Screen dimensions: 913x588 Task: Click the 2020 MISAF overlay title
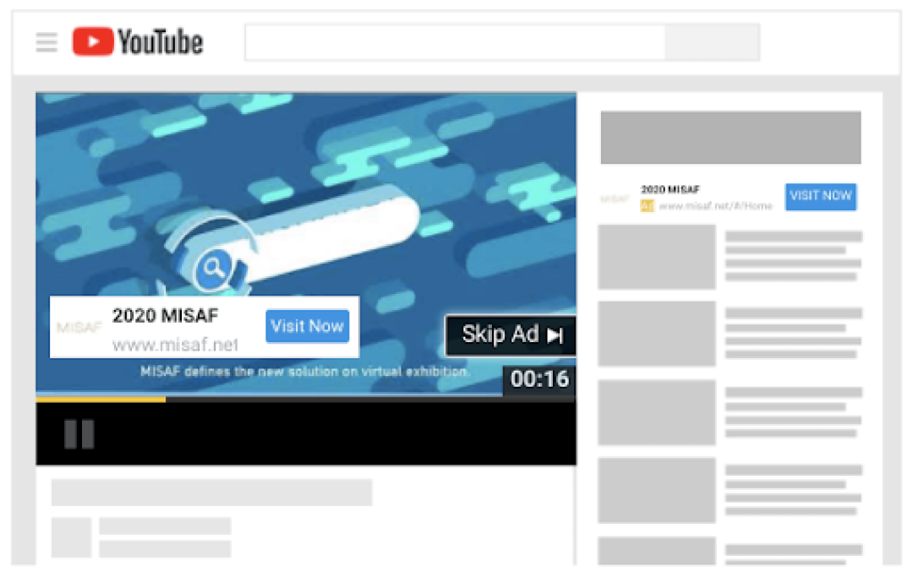pos(166,315)
